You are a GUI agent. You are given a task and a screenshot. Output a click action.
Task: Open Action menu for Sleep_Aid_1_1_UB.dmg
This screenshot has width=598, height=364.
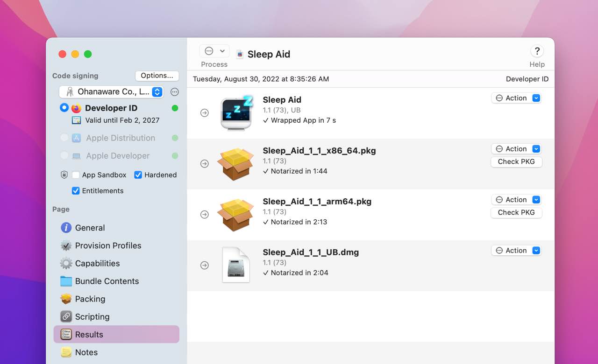[x=516, y=251]
